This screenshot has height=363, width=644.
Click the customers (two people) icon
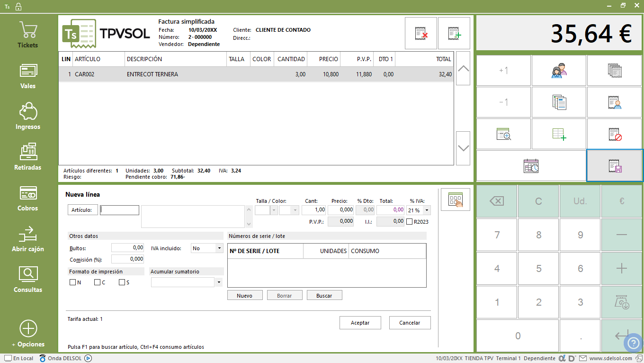click(x=559, y=71)
